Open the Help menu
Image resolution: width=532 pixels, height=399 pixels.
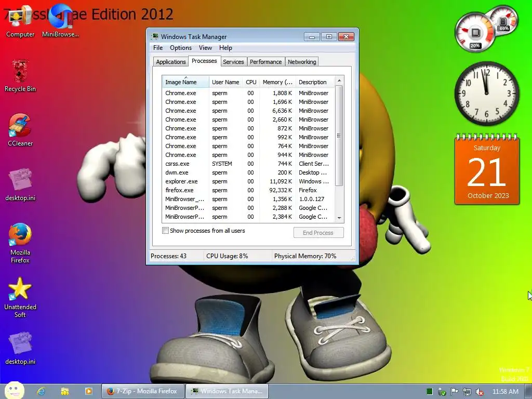click(225, 48)
